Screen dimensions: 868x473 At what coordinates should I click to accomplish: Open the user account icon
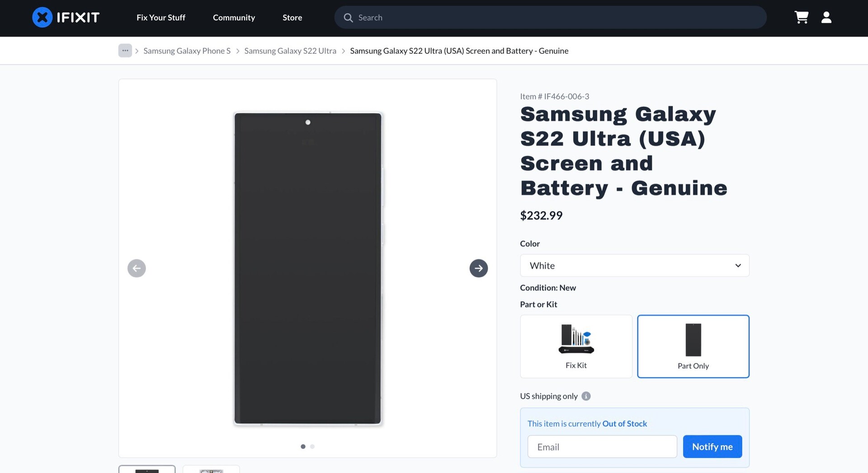[x=826, y=17]
